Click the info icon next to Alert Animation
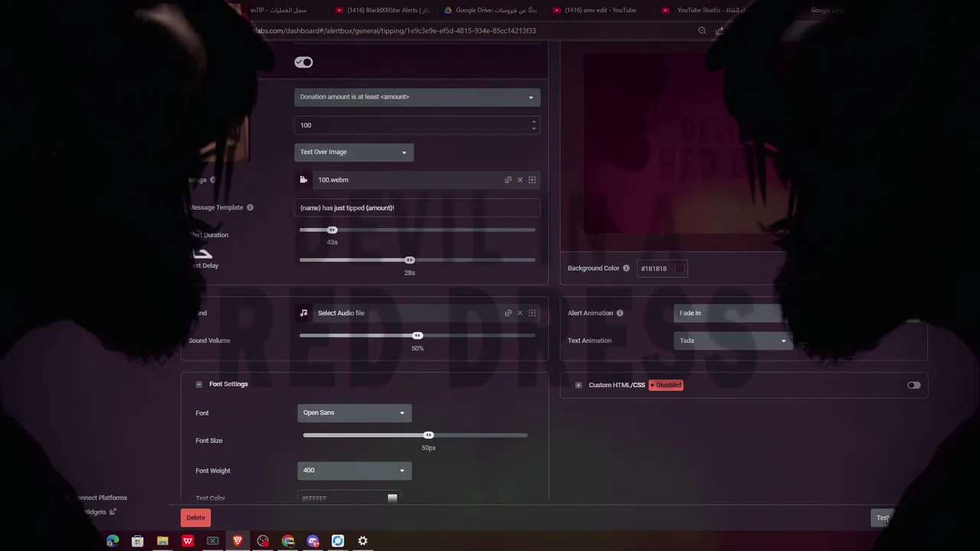This screenshot has width=980, height=551. (619, 313)
